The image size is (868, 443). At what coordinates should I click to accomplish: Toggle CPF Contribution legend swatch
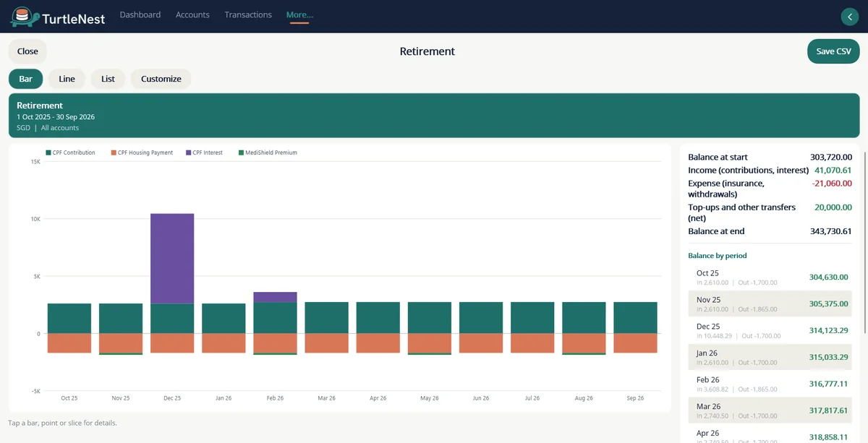tap(48, 152)
